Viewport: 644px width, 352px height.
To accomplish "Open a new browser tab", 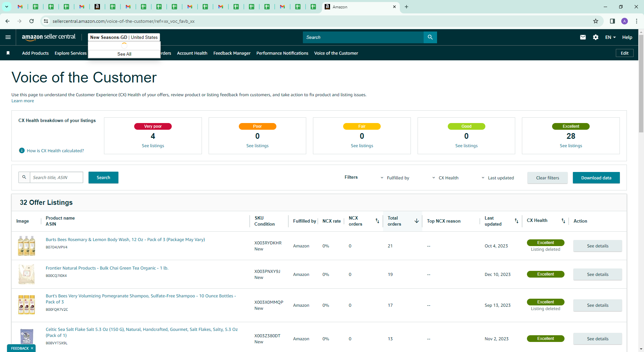I will [407, 7].
